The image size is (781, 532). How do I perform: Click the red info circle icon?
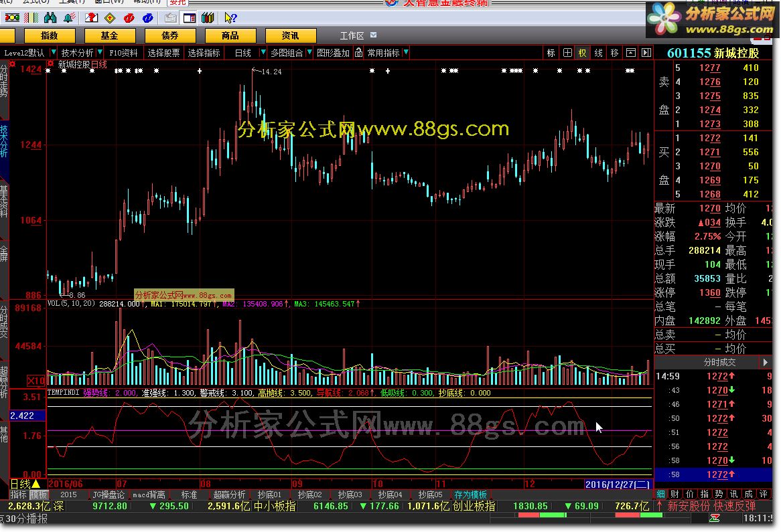129,19
